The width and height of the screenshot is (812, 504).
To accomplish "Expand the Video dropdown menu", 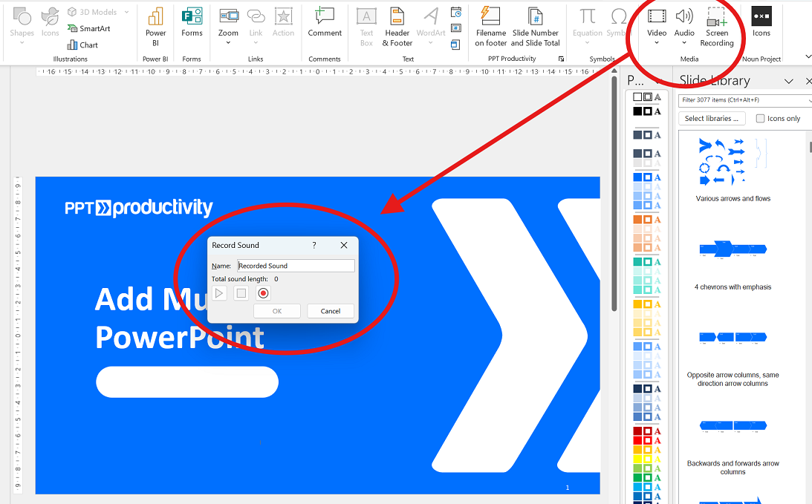I will click(x=657, y=42).
